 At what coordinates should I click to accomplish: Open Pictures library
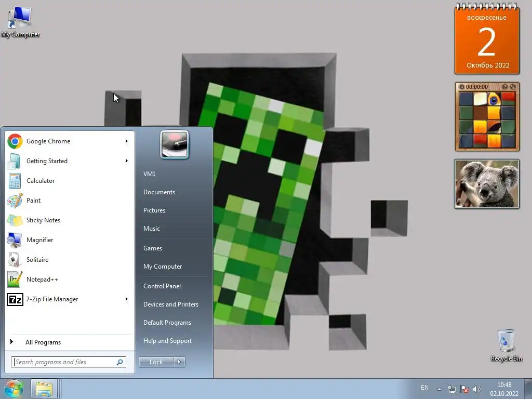tap(154, 210)
